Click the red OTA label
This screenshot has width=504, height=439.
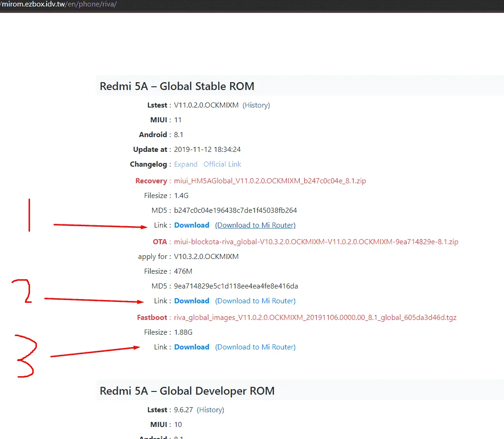[x=160, y=242]
